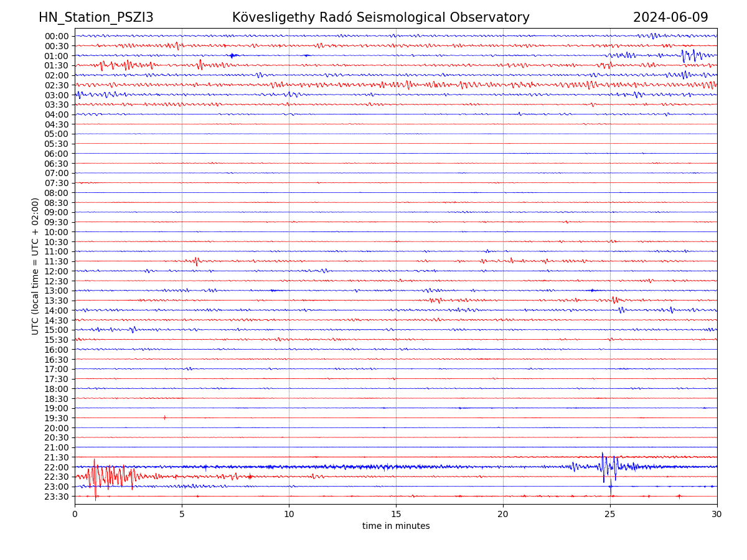Click the 5 tick on the minutes axis
Viewport: 747px width, 560px height.
point(182,514)
